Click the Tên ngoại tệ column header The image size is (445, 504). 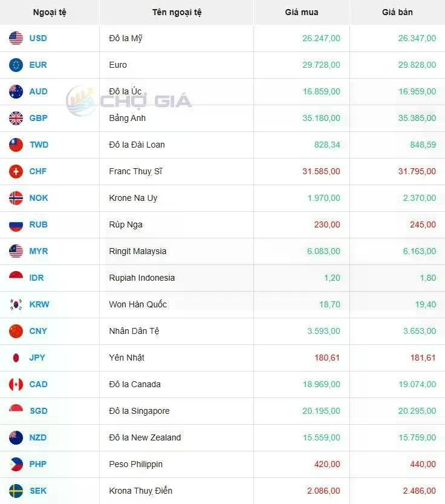pyautogui.click(x=177, y=13)
